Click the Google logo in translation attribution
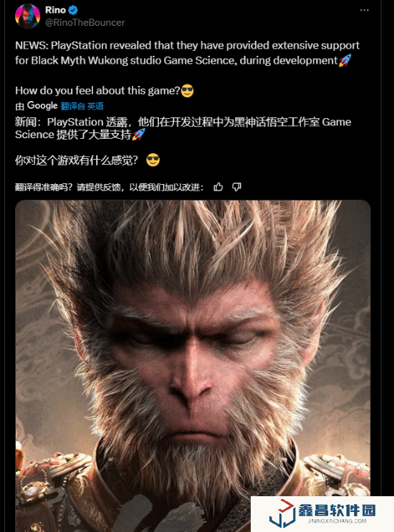The height and width of the screenshot is (532, 394). pos(42,106)
